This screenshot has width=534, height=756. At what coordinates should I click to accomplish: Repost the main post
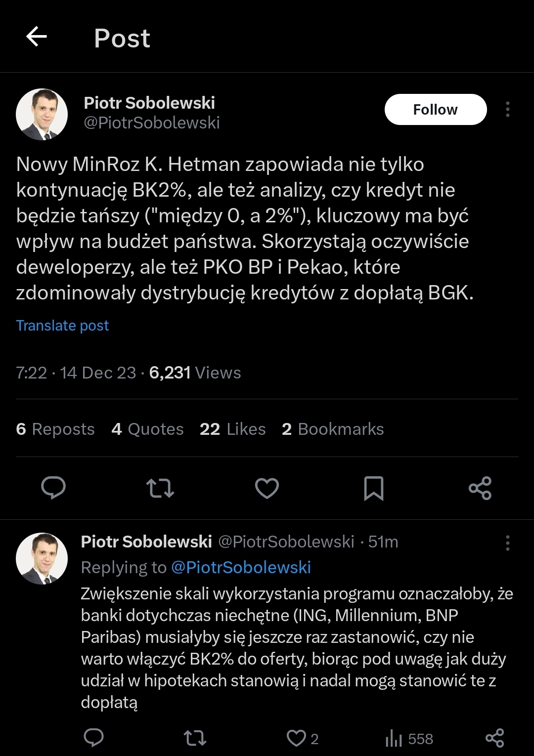[x=160, y=488]
